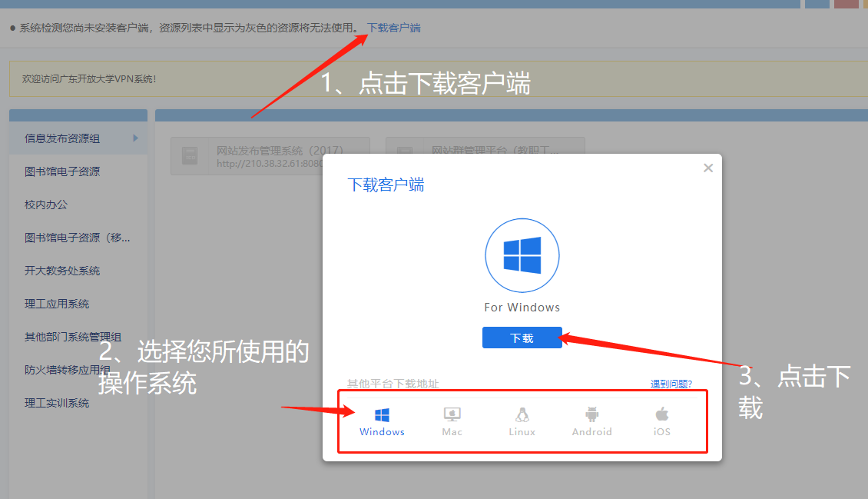Open the 遇到问题? help link
The image size is (868, 499).
(x=671, y=384)
